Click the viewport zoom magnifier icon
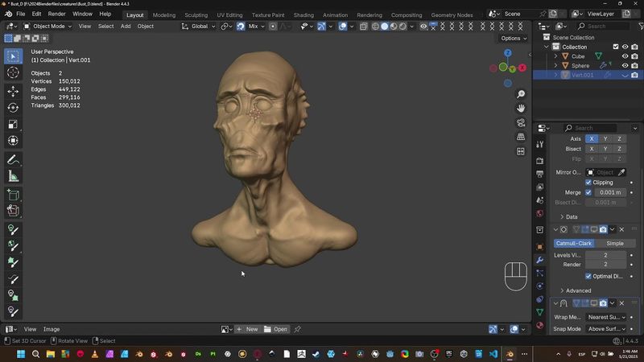644x362 pixels. 521,94
